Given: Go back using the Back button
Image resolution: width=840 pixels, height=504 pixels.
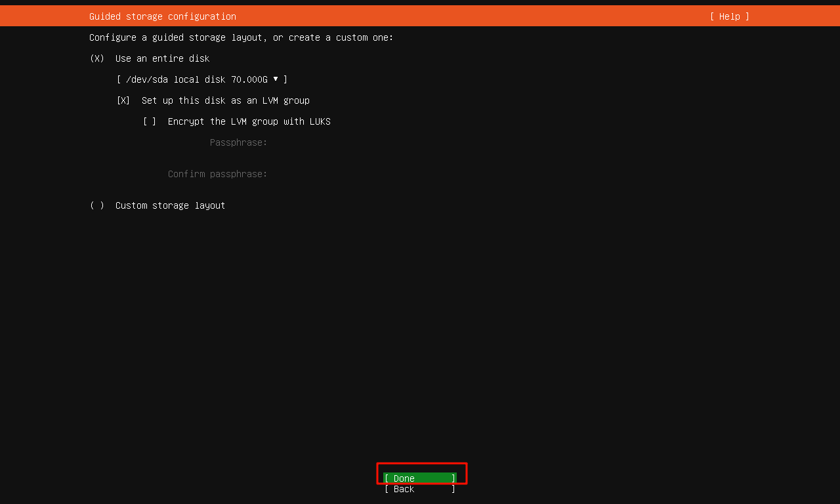Looking at the screenshot, I should 420,489.
